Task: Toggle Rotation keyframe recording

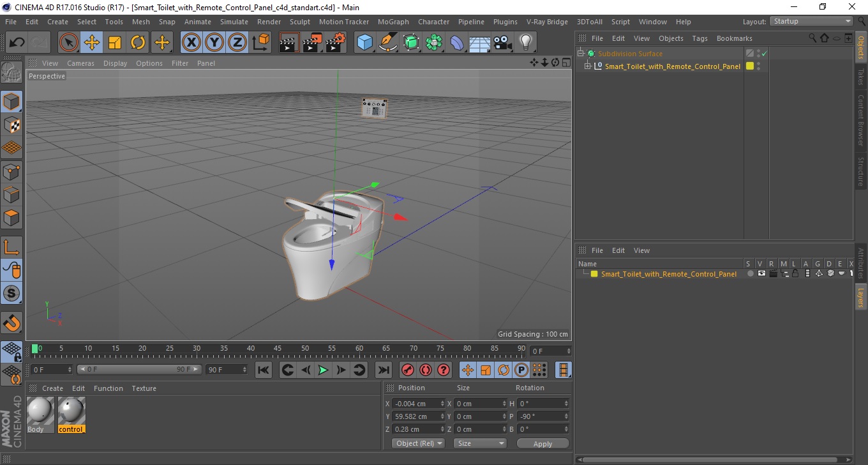Action: 504,370
